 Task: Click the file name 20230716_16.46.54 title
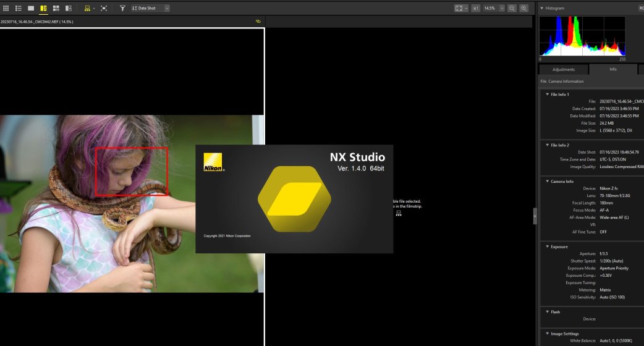click(37, 22)
